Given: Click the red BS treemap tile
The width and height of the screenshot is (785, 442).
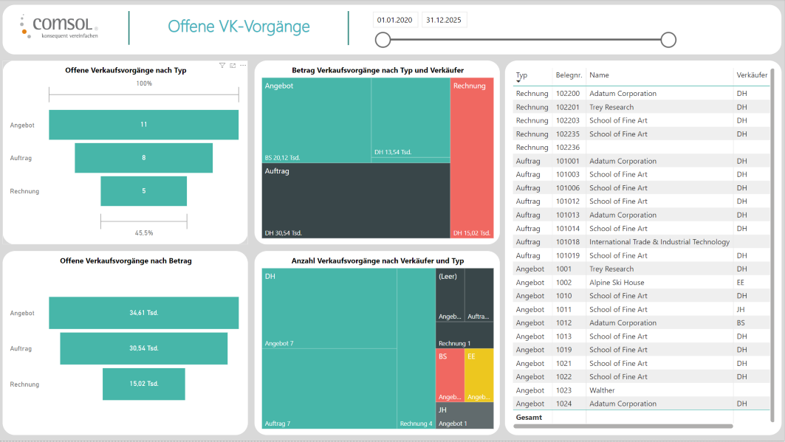Looking at the screenshot, I should pyautogui.click(x=450, y=375).
